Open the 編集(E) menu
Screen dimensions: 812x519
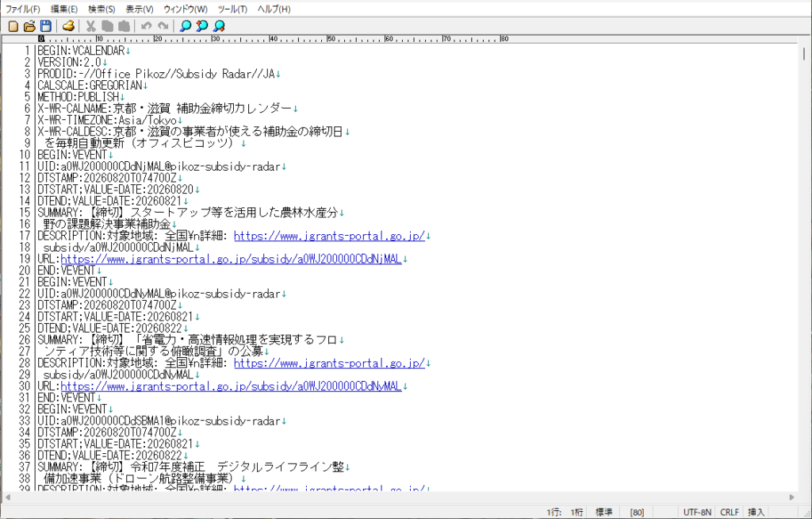click(63, 10)
